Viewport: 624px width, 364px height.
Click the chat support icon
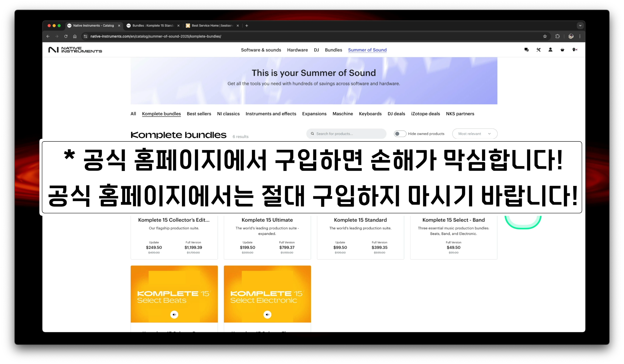pyautogui.click(x=526, y=50)
